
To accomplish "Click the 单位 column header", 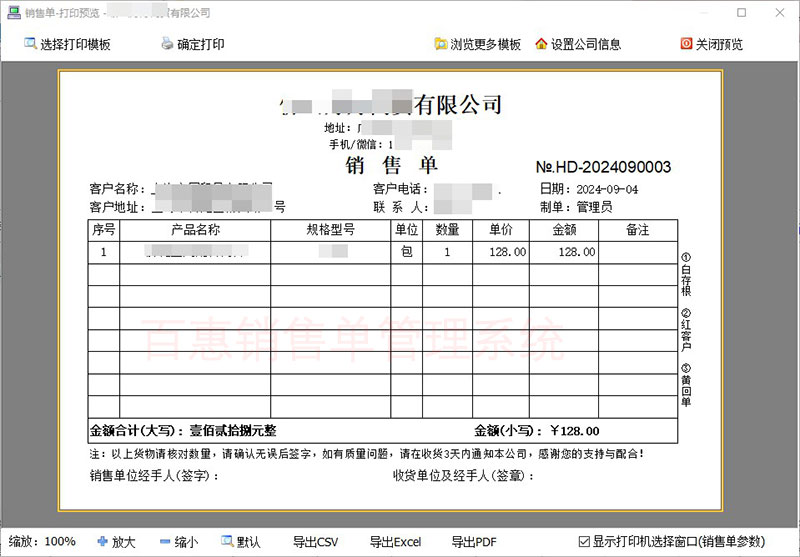I will tap(407, 230).
